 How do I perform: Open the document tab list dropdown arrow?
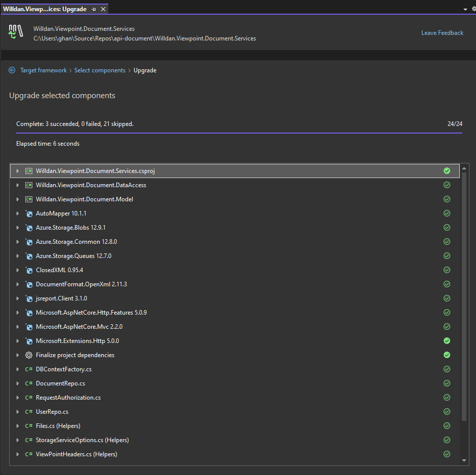[465, 9]
